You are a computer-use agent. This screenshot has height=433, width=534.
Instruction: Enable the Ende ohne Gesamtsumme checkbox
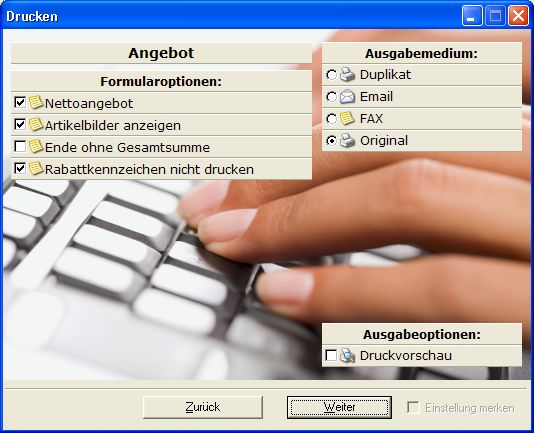(x=20, y=146)
